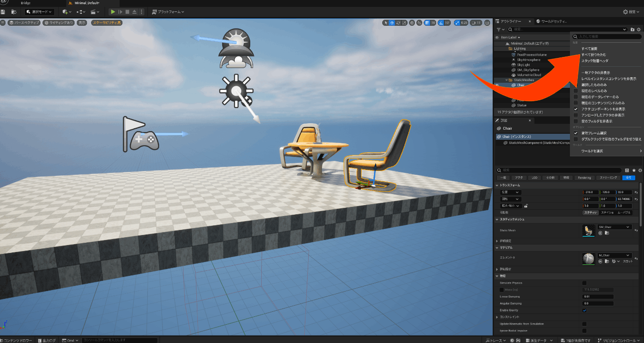Open play options three-dot menu
644x343 pixels.
coord(141,11)
